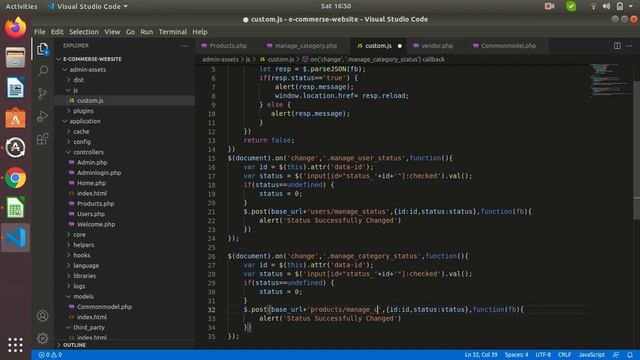Click the code minimap preview
This screenshot has height=360, width=640.
(x=611, y=80)
